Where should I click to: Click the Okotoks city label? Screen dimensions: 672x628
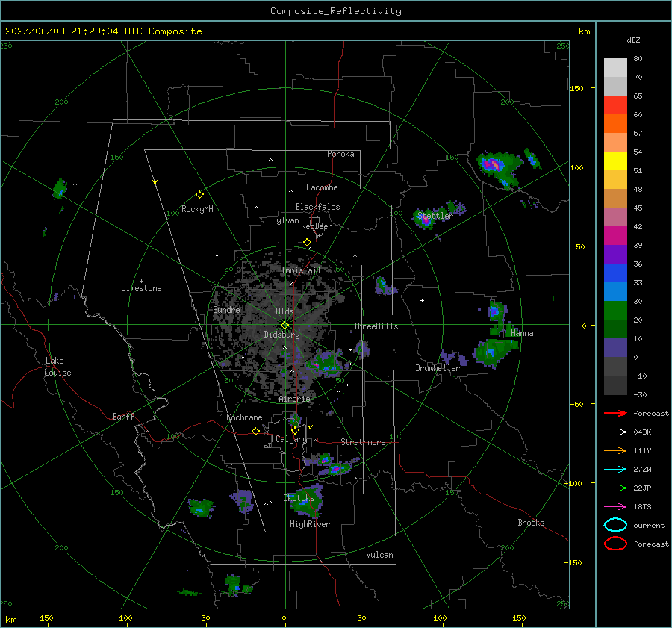pos(299,498)
